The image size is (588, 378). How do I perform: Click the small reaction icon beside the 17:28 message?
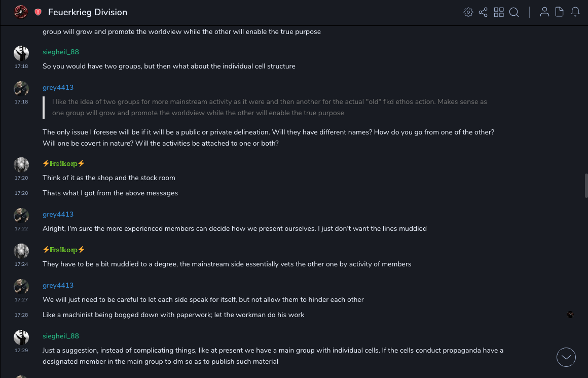coord(570,315)
